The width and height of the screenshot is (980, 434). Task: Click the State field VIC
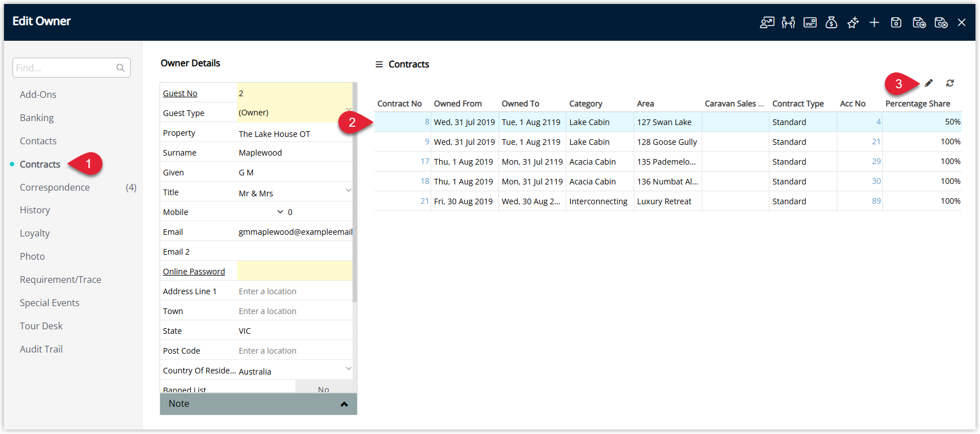tap(294, 331)
